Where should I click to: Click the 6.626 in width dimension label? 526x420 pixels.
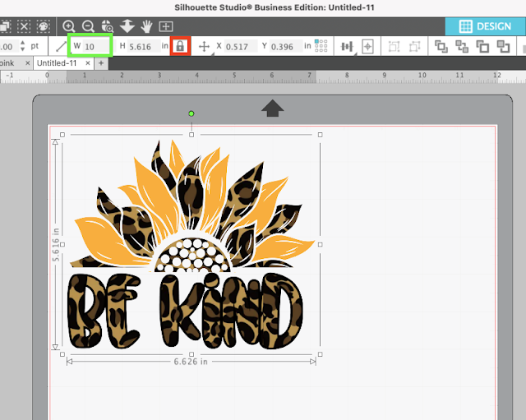[191, 362]
